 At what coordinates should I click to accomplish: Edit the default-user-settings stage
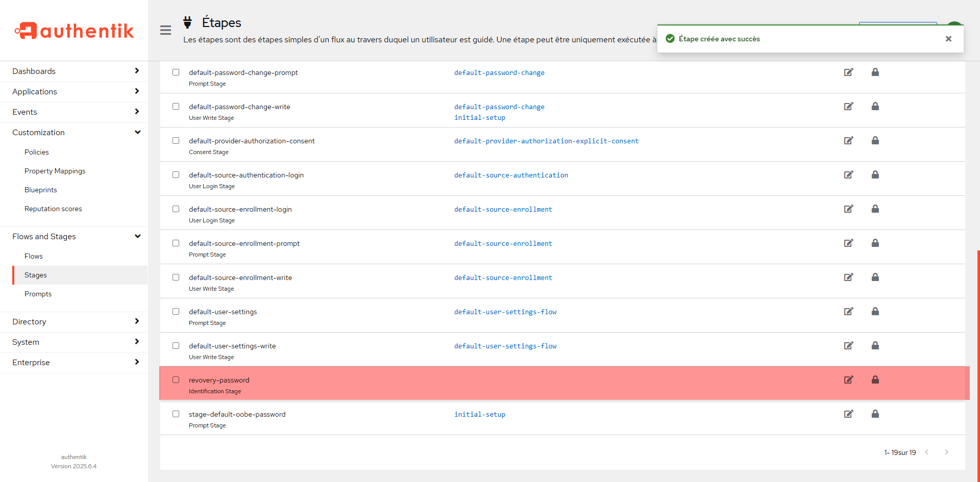coord(848,311)
